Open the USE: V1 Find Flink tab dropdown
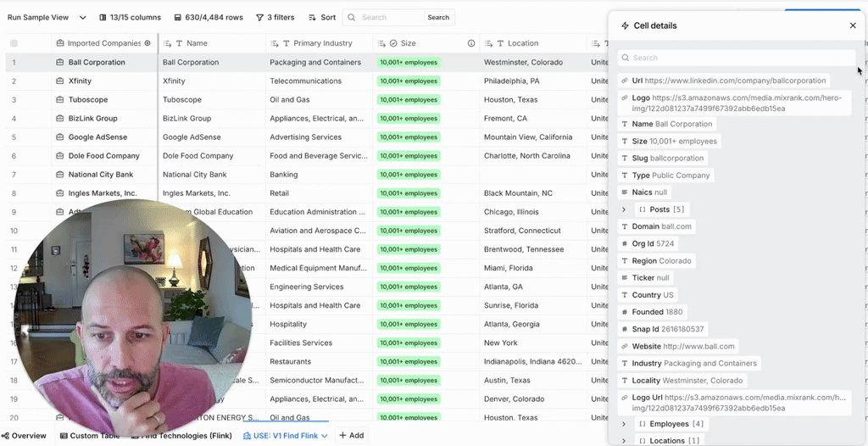The width and height of the screenshot is (868, 446). coord(325,436)
